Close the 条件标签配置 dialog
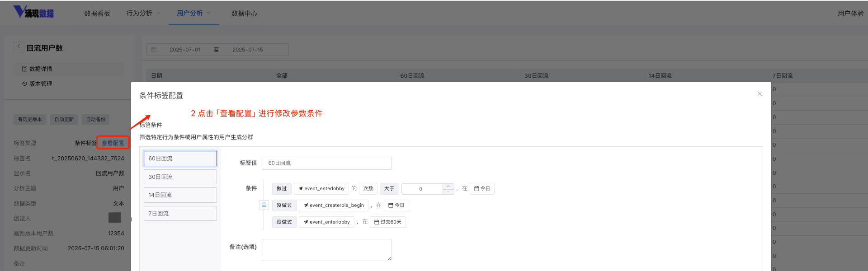This screenshot has width=868, height=271. point(759,94)
